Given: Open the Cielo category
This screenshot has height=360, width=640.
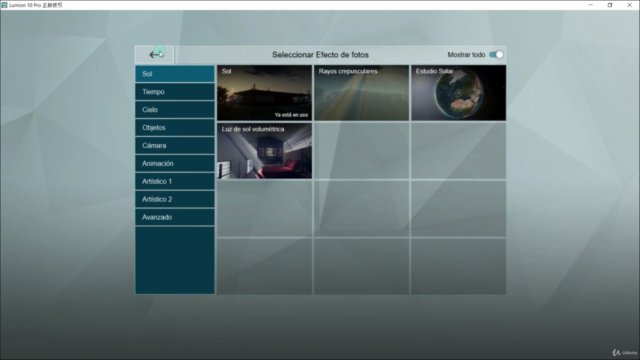Looking at the screenshot, I should [175, 110].
